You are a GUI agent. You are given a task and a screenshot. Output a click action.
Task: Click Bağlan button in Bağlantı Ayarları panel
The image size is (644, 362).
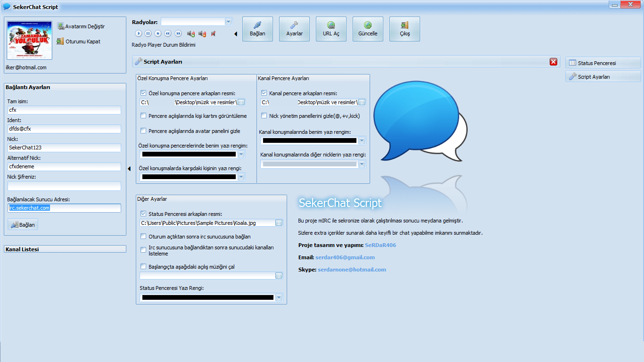click(x=23, y=225)
